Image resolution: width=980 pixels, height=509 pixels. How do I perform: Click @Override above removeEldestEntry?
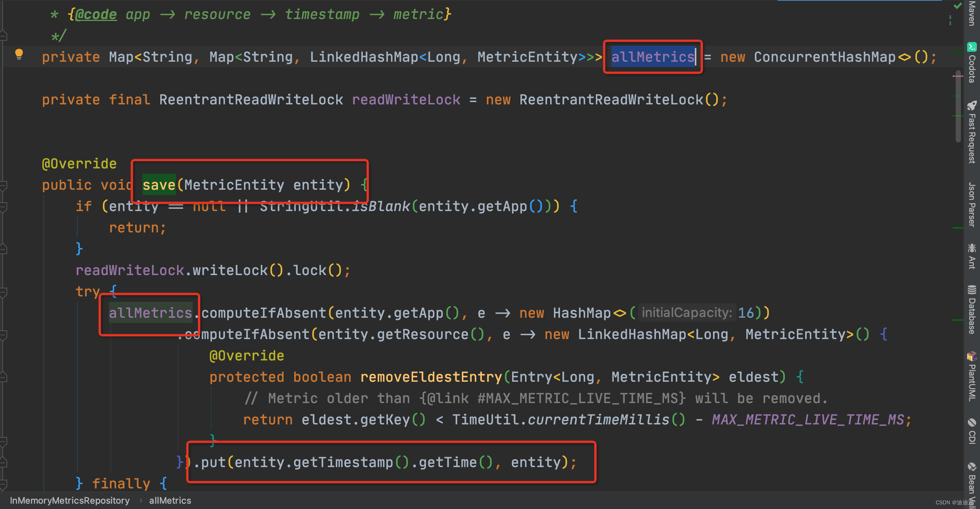pos(247,356)
